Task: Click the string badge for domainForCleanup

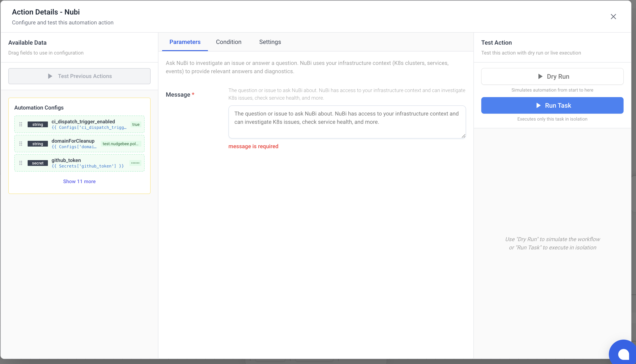Action: (x=38, y=144)
